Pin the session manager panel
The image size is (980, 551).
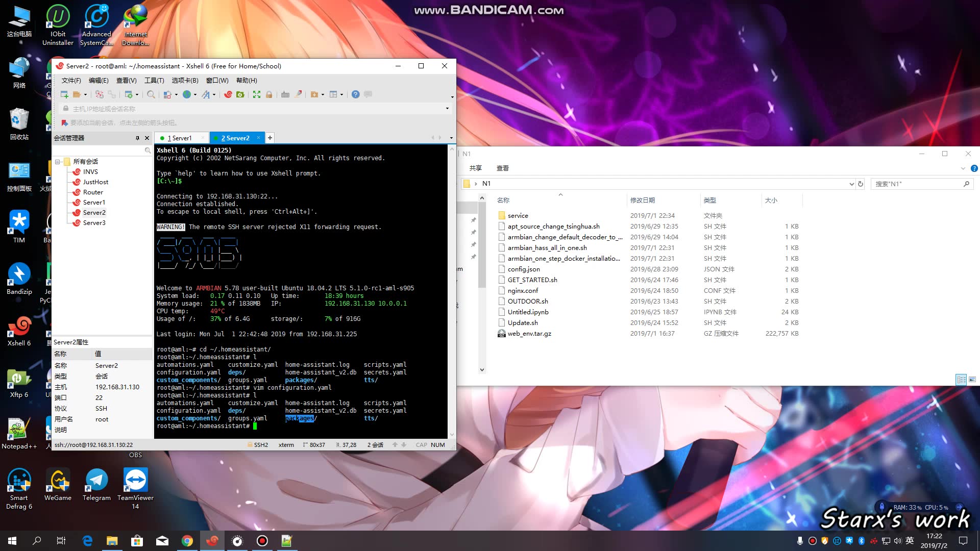click(x=137, y=138)
